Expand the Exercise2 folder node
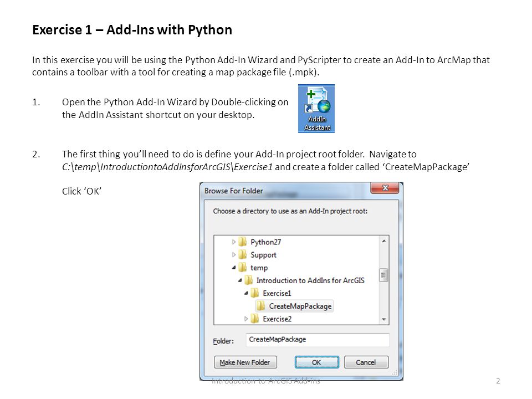 [x=246, y=319]
